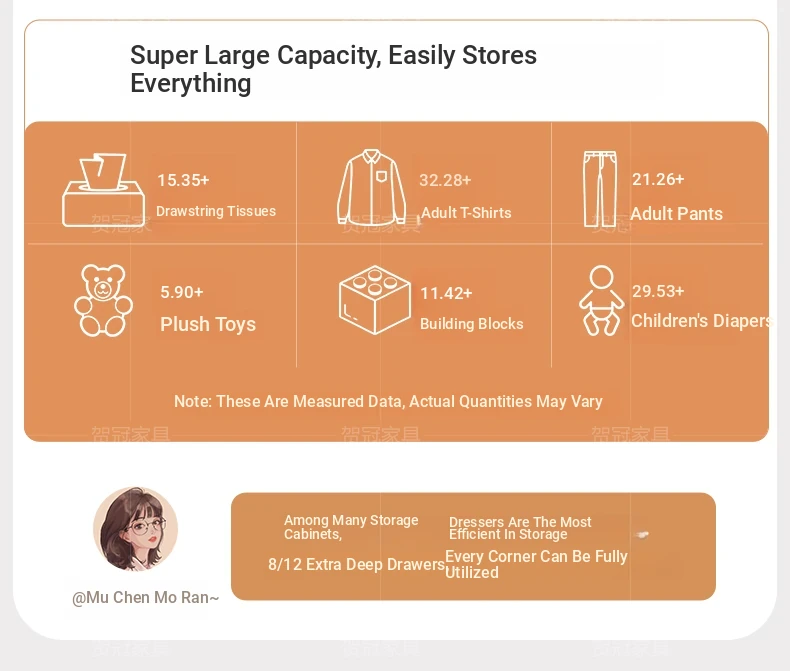Click the girl avatar picture
The image size is (790, 671).
[x=136, y=528]
